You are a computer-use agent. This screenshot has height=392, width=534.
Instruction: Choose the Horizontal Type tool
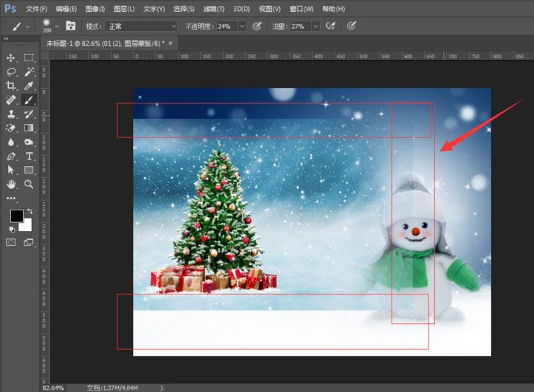tap(29, 157)
